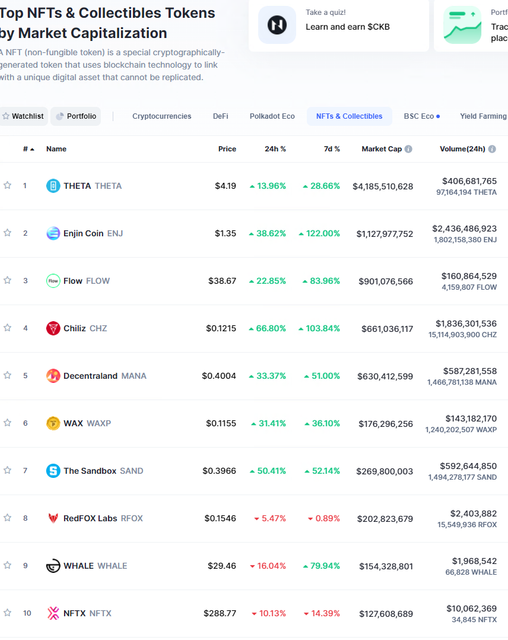Screen dimensions: 508x640
Task: Click Decentraland 7d change 51.00%
Action: 322,376
